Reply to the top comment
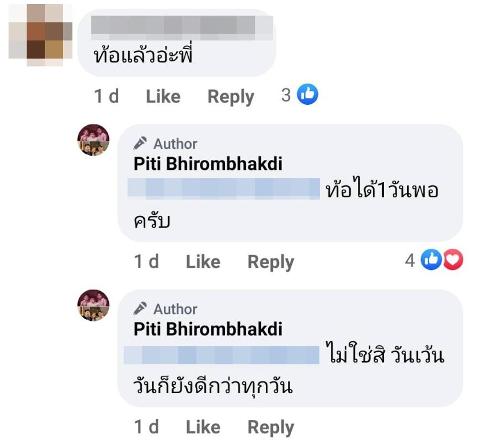 click(x=231, y=97)
